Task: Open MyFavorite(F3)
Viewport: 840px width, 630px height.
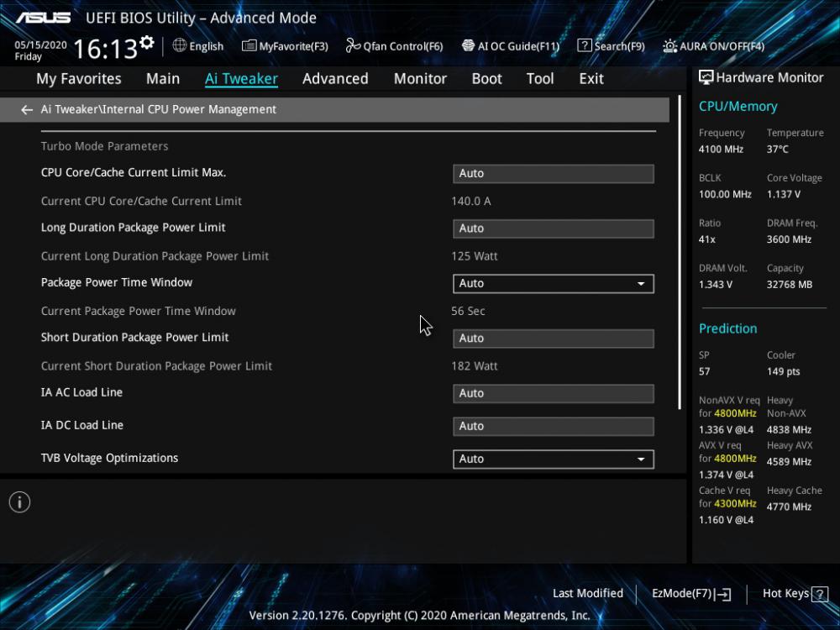Action: [x=285, y=46]
